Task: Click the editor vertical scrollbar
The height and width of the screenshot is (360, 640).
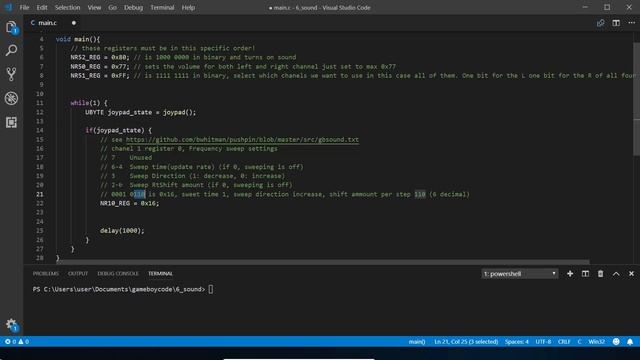Action: [636, 98]
